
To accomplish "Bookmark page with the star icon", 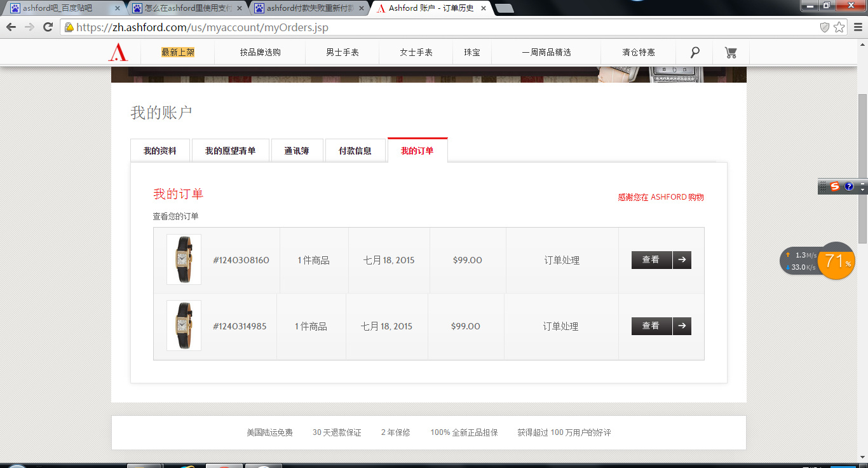I will point(839,27).
